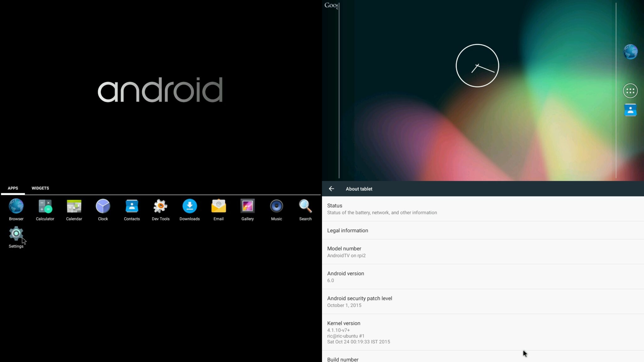The height and width of the screenshot is (362, 644).
Task: Tap the analog clock widget
Action: (x=477, y=66)
